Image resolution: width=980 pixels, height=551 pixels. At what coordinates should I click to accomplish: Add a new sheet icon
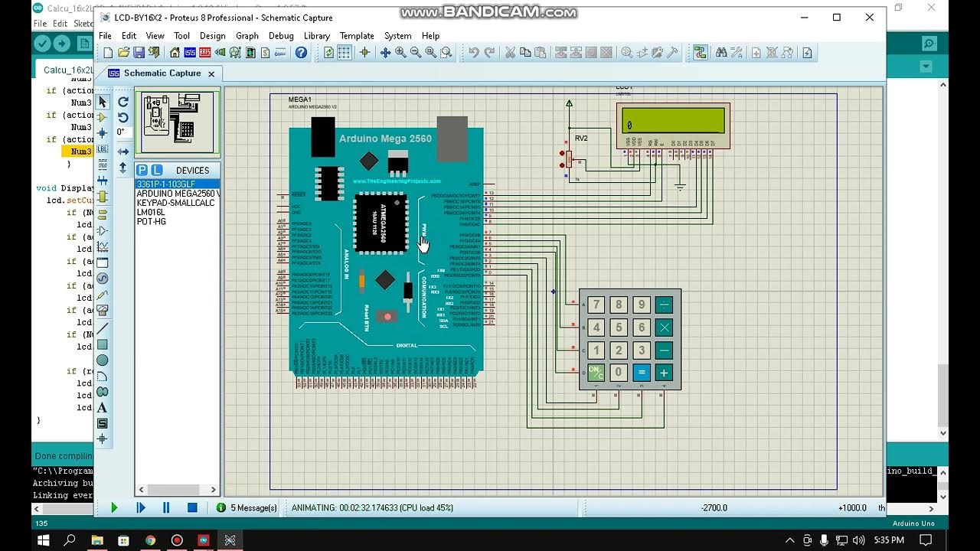coord(756,53)
